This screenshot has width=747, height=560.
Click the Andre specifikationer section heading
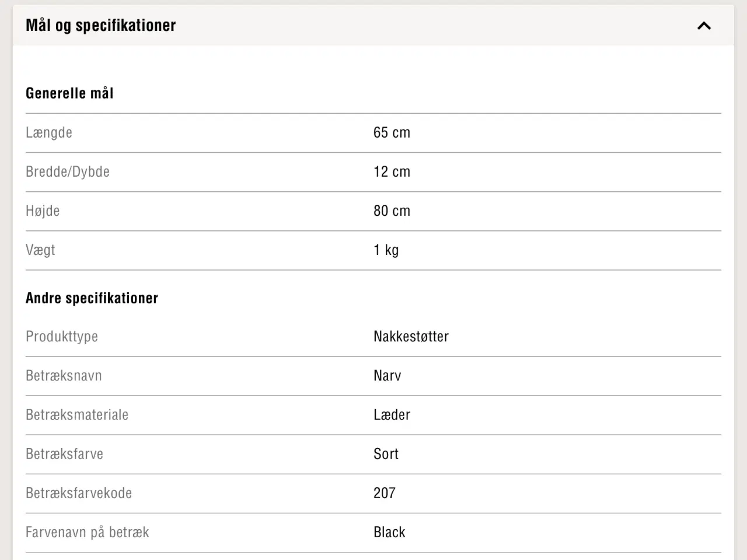(x=92, y=298)
